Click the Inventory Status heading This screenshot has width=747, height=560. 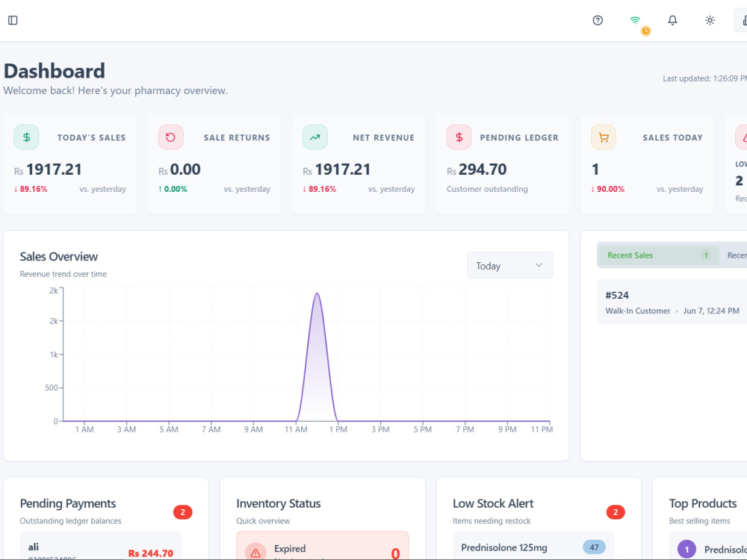coord(278,503)
